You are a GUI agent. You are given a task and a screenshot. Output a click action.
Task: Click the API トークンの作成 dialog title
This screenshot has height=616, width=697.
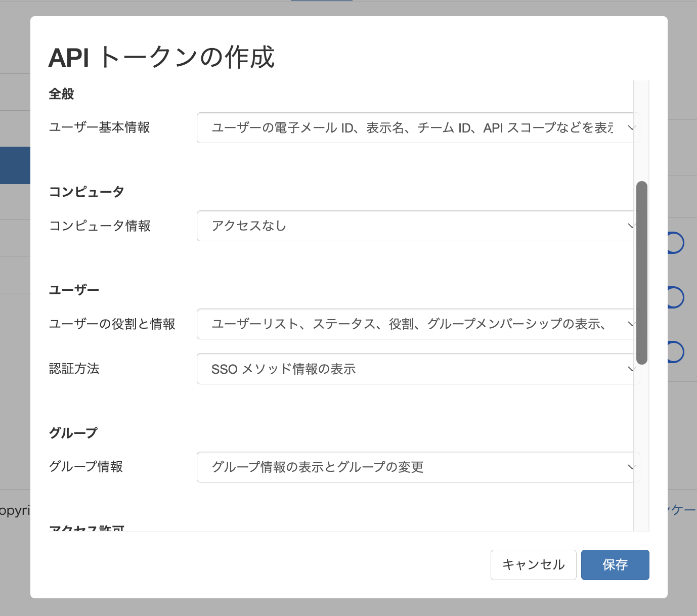pyautogui.click(x=161, y=57)
